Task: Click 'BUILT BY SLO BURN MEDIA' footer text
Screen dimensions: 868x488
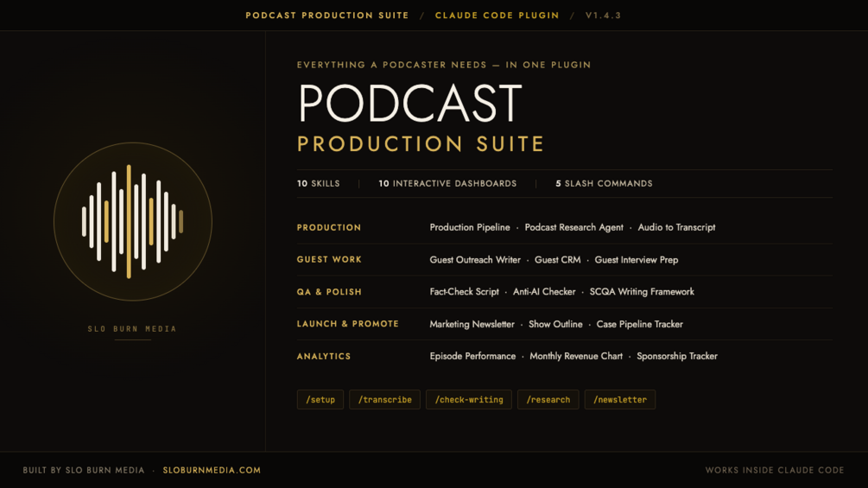Action: (84, 471)
